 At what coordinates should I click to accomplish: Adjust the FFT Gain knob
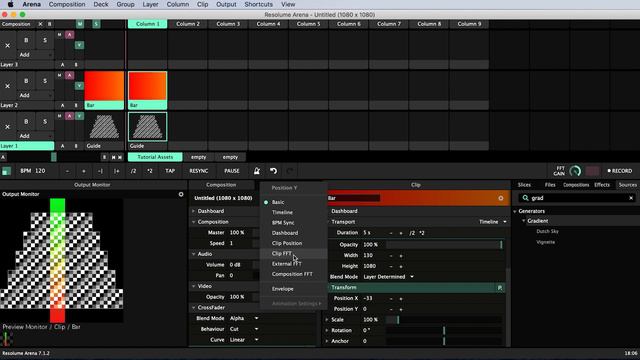click(575, 171)
